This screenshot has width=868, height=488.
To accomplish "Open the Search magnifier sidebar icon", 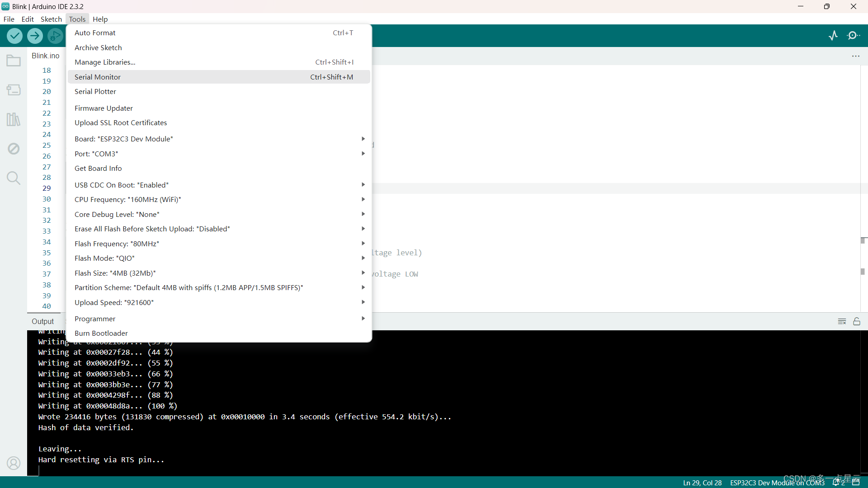I will [x=14, y=178].
